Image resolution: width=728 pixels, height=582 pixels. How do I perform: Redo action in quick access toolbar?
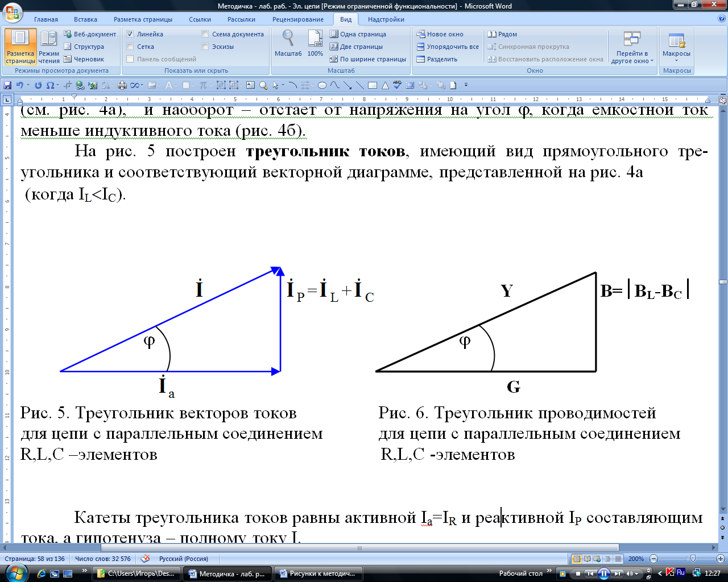[38, 85]
